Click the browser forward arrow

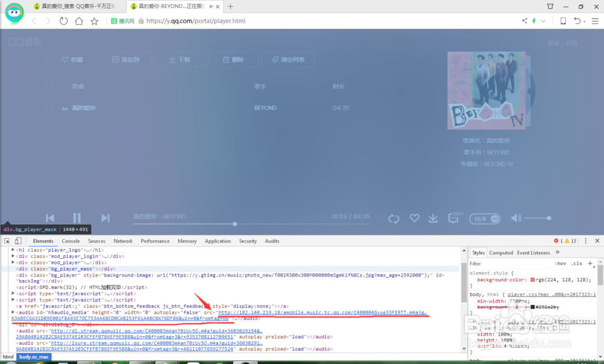48,21
